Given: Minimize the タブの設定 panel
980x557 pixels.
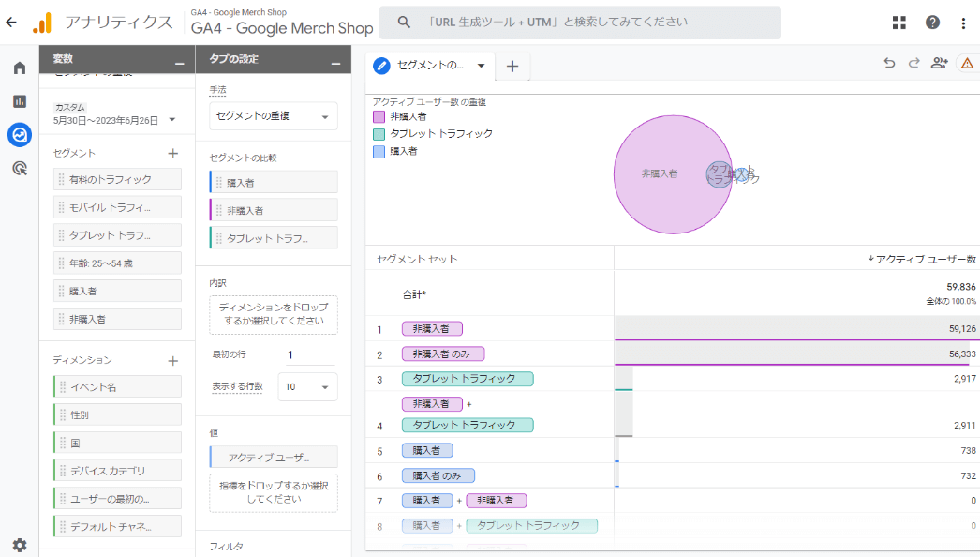Looking at the screenshot, I should click(x=336, y=64).
